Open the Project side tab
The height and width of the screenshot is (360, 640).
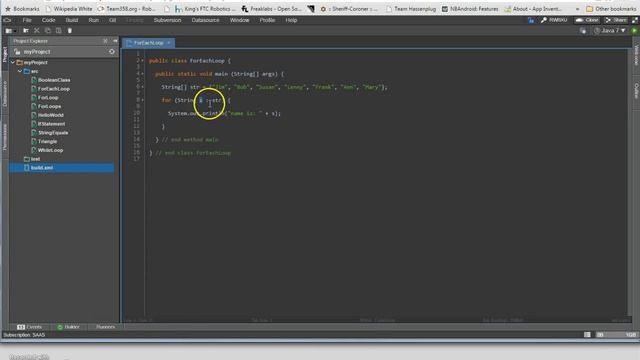pyautogui.click(x=5, y=54)
